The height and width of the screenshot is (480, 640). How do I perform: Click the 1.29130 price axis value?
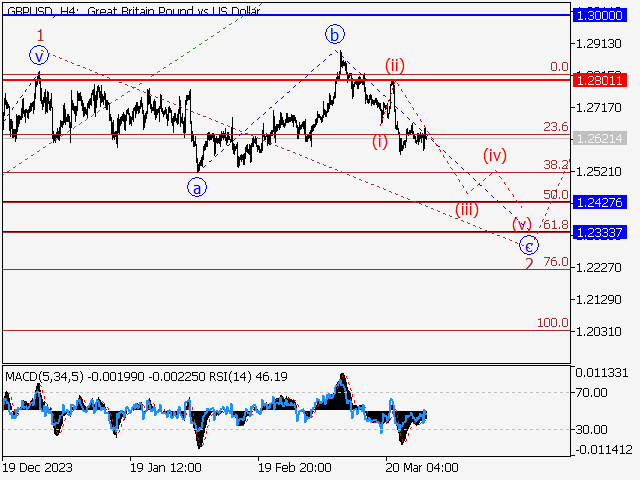[598, 43]
